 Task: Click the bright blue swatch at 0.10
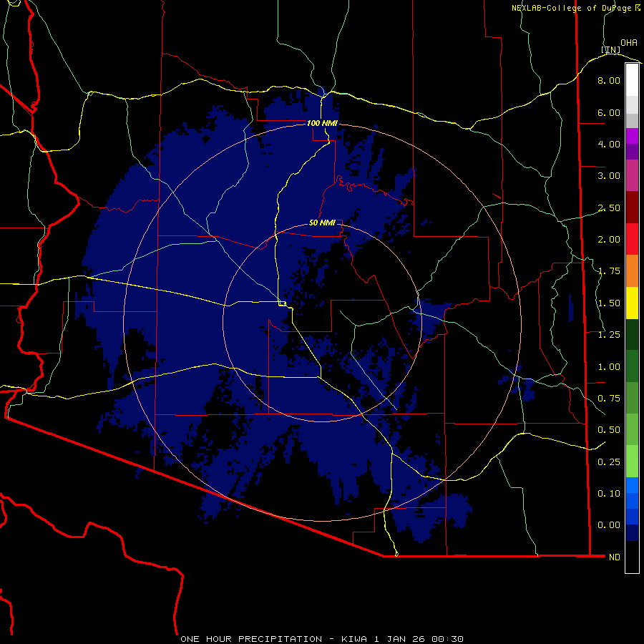click(632, 485)
